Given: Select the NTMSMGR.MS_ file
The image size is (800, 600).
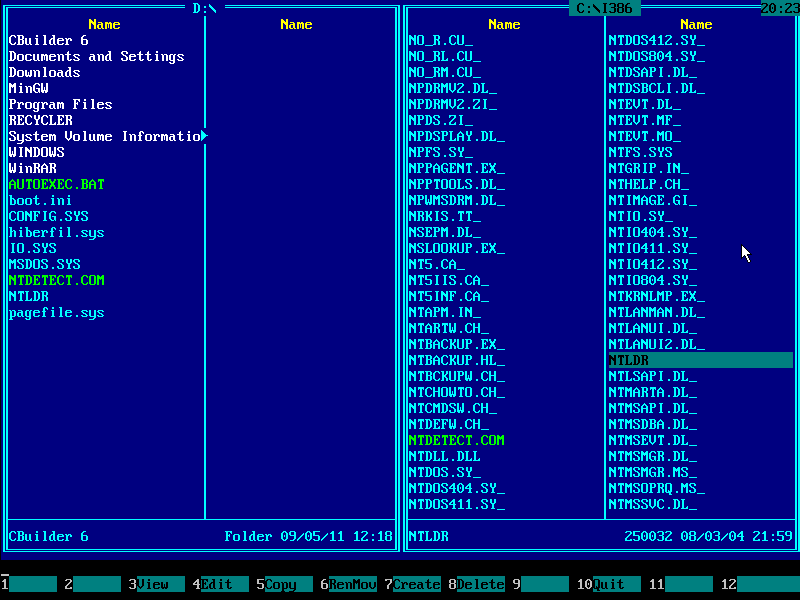Looking at the screenshot, I should (653, 472).
